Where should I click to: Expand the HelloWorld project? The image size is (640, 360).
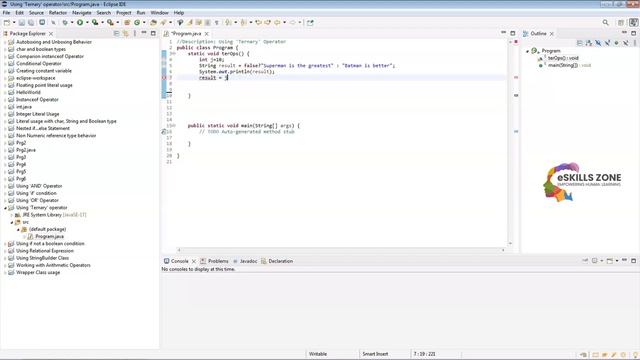[5, 93]
